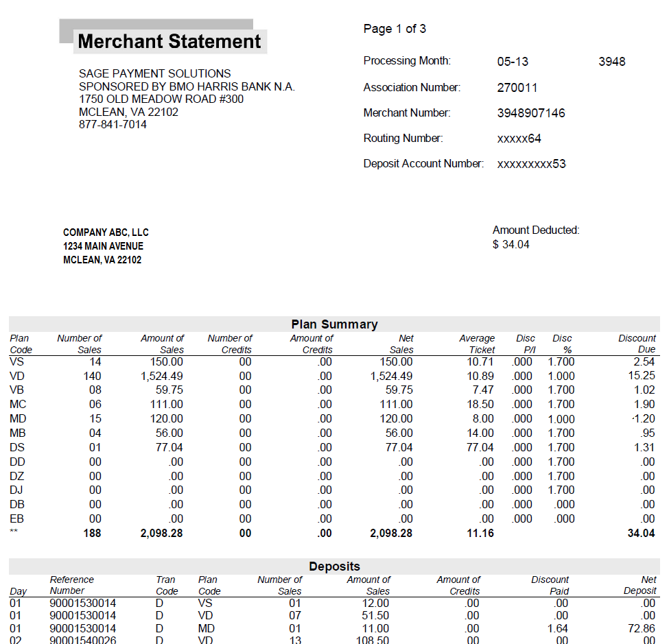Click the Merchant Statement title
Viewport: 669px width, 644px height.
pos(169,41)
